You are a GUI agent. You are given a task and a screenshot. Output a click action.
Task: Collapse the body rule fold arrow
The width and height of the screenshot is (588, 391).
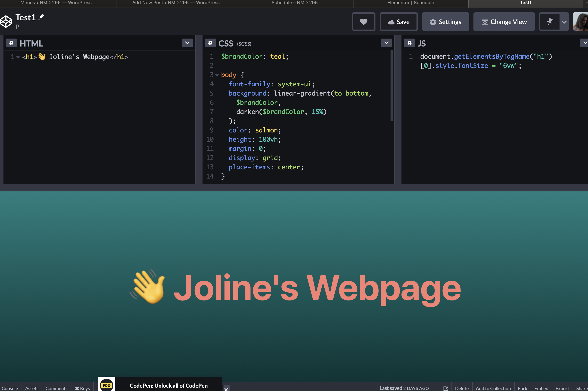(x=217, y=75)
